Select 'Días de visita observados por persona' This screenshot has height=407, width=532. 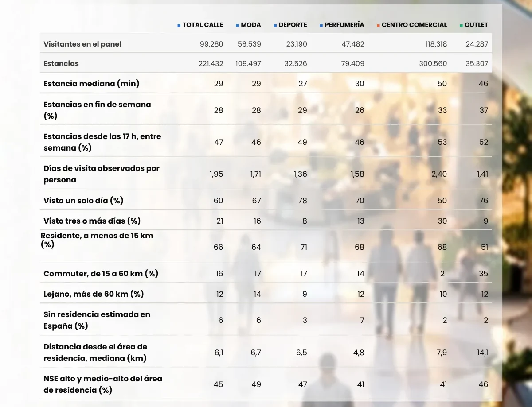click(x=102, y=174)
